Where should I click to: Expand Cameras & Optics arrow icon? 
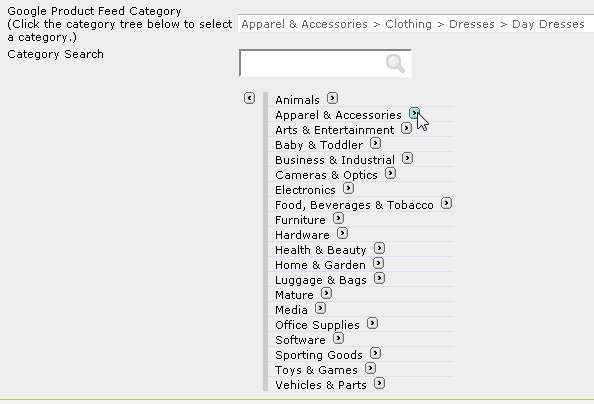click(390, 173)
